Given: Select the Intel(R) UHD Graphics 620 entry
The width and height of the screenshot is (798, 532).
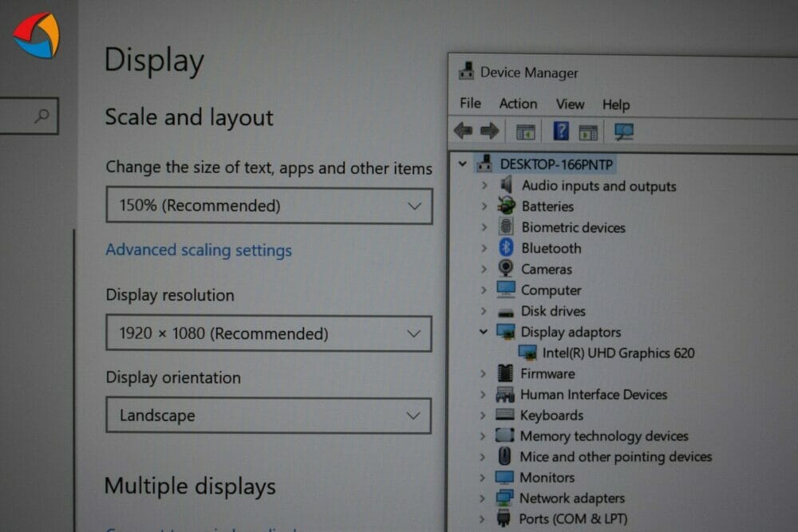Looking at the screenshot, I should (618, 353).
